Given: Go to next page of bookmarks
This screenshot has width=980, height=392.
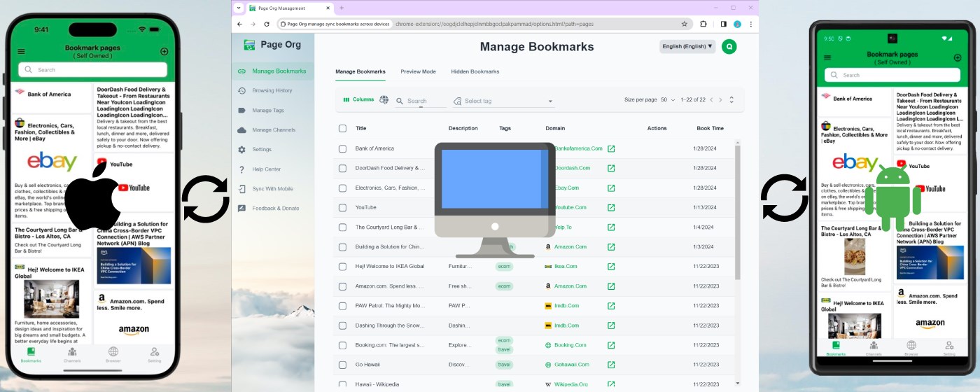Looking at the screenshot, I should tap(720, 99).
